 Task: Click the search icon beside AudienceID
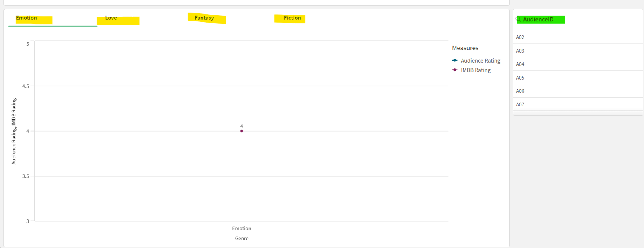(x=518, y=19)
